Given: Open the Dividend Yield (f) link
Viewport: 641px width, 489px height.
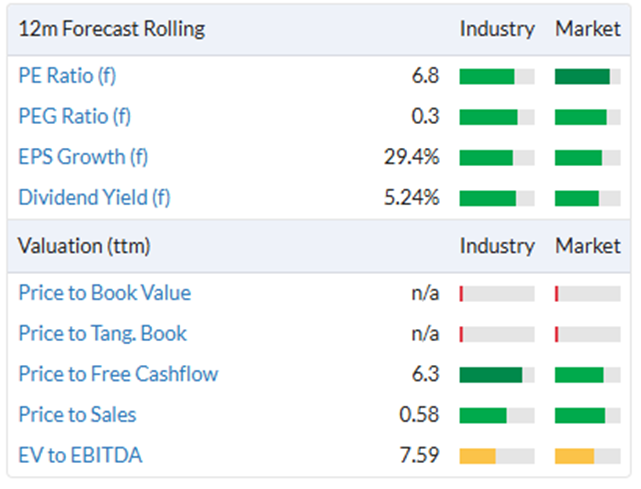Looking at the screenshot, I should 94,197.
